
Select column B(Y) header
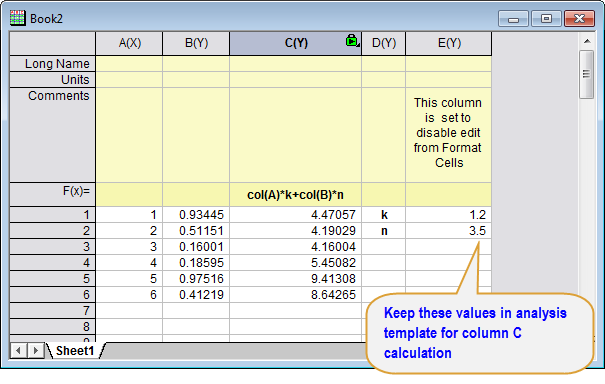196,43
